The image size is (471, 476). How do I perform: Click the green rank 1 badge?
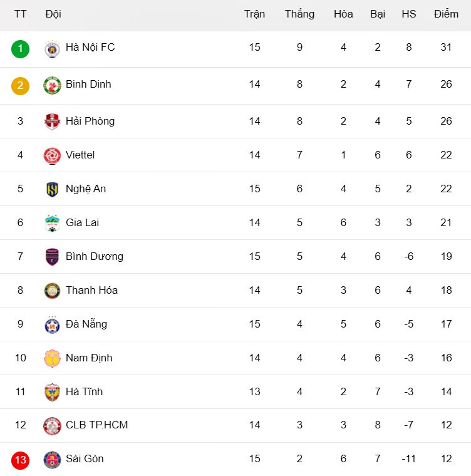(20, 48)
